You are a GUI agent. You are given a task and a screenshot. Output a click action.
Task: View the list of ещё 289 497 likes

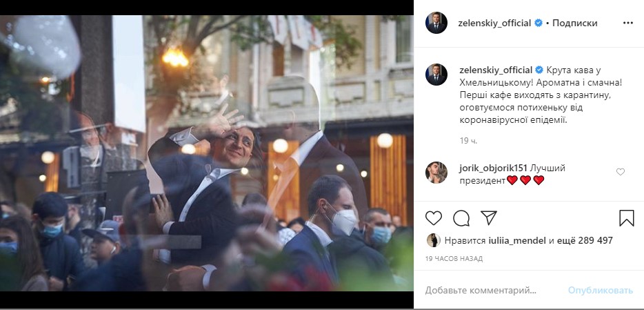(588, 241)
